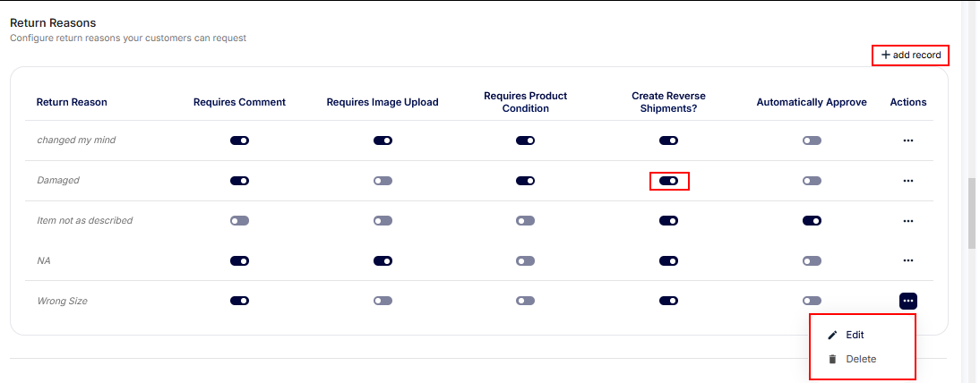This screenshot has width=980, height=383.
Task: Turn off Automatically Approve for 'Item not as described'
Action: (812, 221)
